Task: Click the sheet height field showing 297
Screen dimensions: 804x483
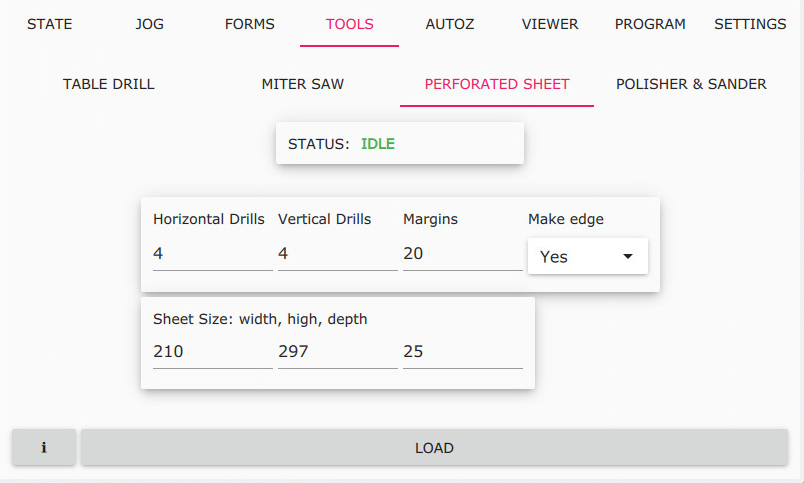Action: point(337,352)
